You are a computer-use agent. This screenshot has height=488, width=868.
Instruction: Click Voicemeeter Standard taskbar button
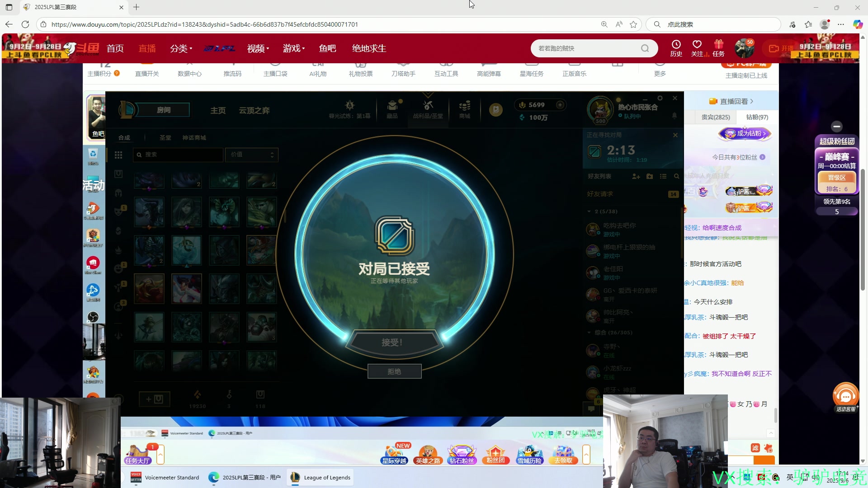pyautogui.click(x=165, y=477)
